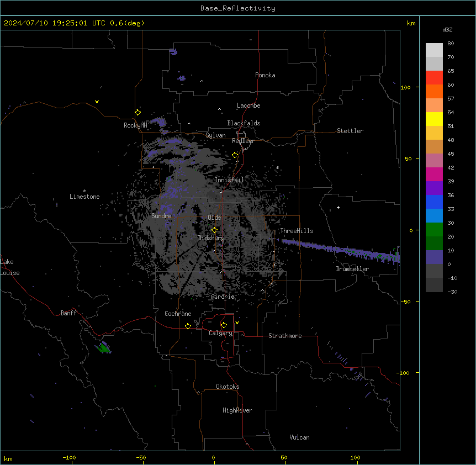Click the km unit label at top right
Viewport: 476px width, 465px height.
[x=411, y=23]
